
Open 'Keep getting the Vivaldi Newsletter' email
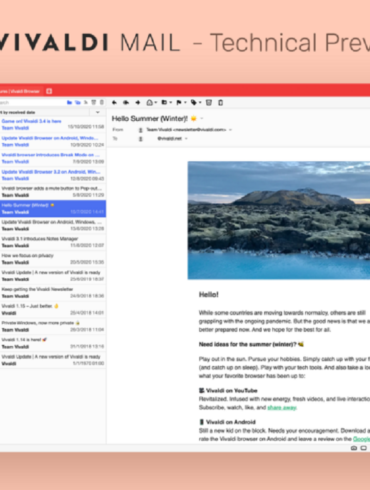point(53,293)
